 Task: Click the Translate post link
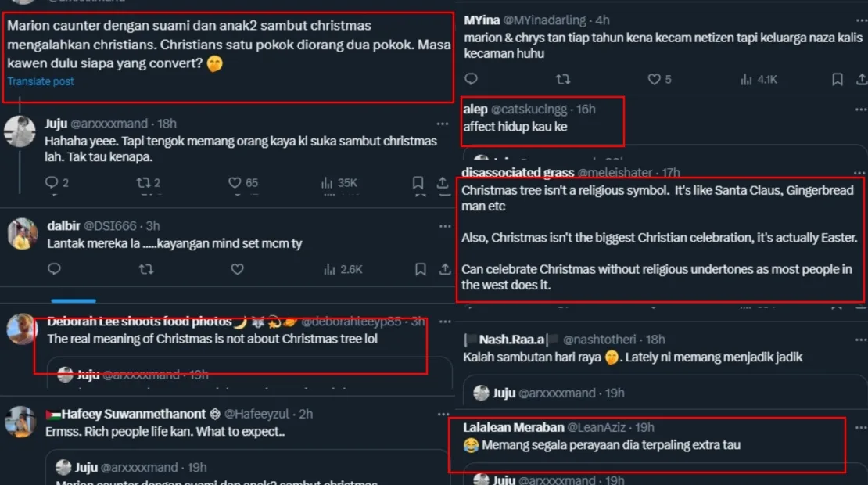41,81
